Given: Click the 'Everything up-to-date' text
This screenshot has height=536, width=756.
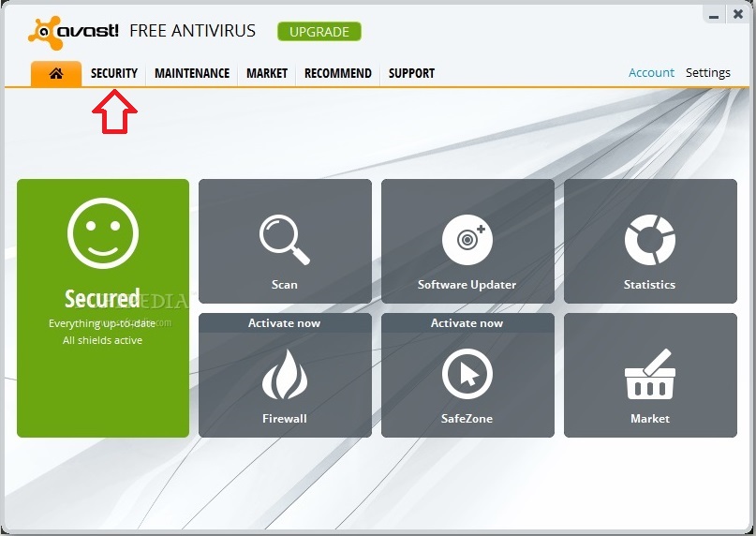Looking at the screenshot, I should 102,323.
